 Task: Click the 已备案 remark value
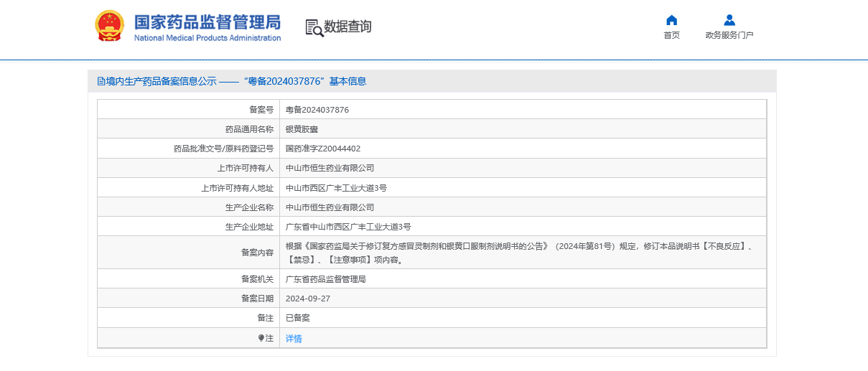tap(298, 318)
